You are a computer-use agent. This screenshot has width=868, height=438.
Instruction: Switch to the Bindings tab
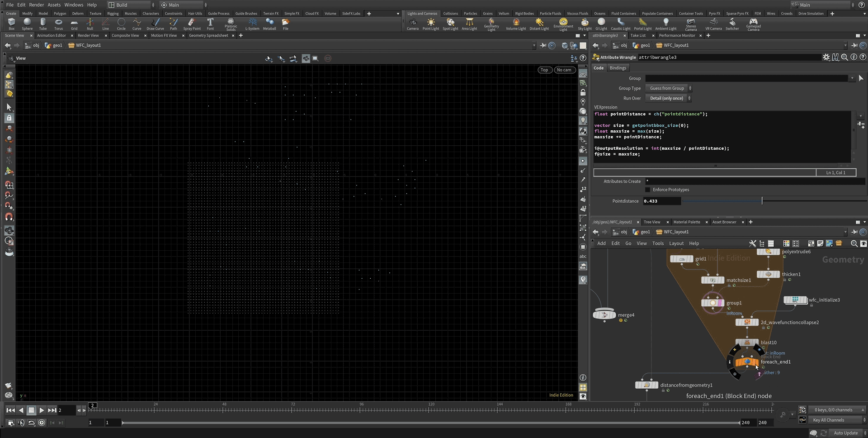(618, 68)
